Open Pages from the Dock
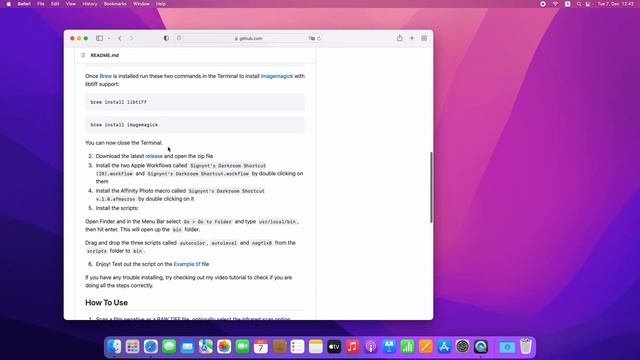640x360 pixels. pyautogui.click(x=426, y=347)
